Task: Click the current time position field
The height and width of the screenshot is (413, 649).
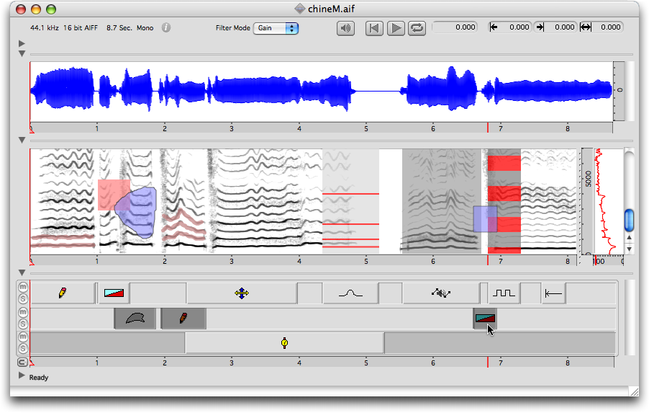Action: [x=457, y=28]
